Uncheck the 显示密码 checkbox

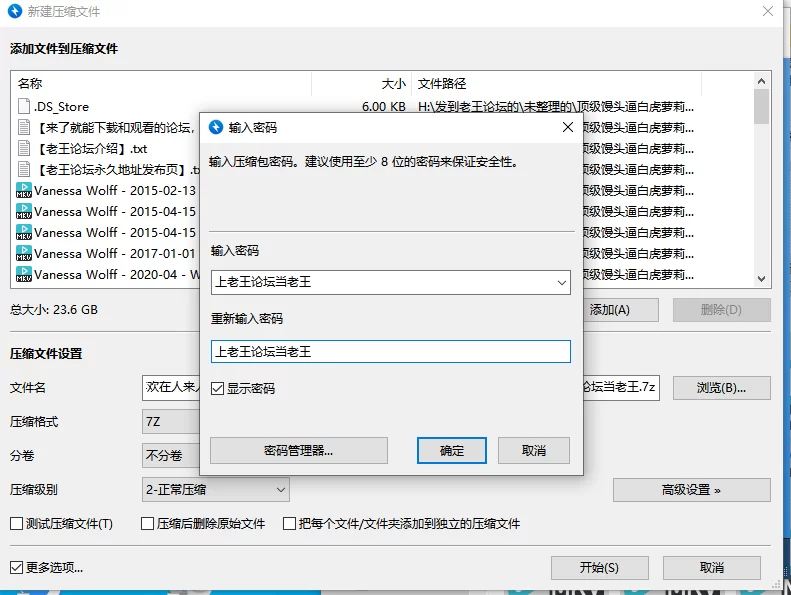(217, 389)
